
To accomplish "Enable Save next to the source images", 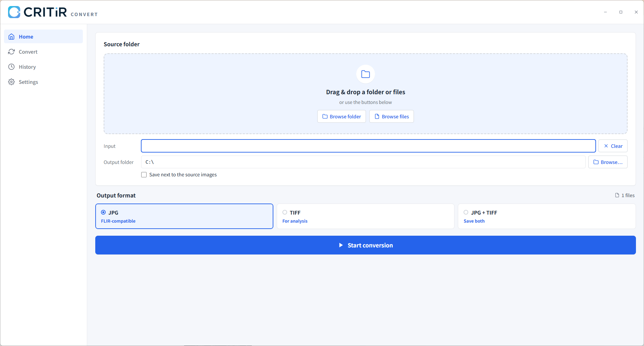I will click(x=144, y=175).
